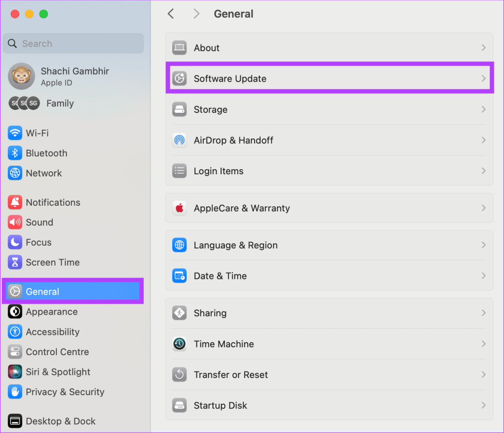The height and width of the screenshot is (433, 504).
Task: Click the Search input field
Action: [78, 43]
